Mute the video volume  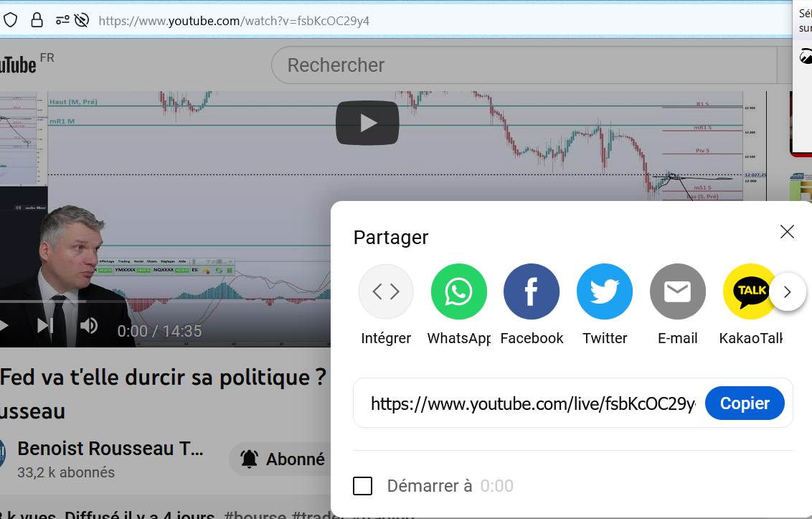pos(88,326)
